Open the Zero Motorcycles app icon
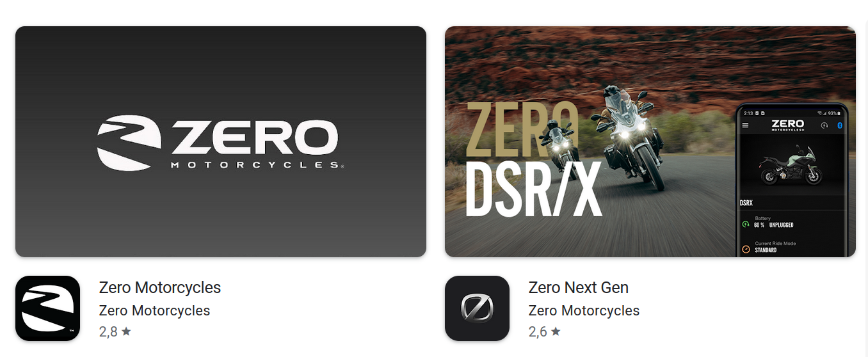Image resolution: width=868 pixels, height=357 pixels. [47, 308]
